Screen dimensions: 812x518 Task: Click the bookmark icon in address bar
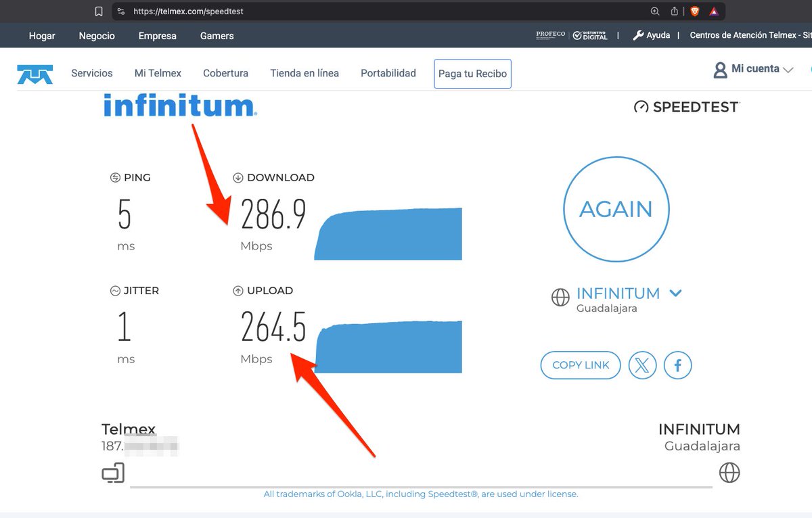tap(99, 11)
